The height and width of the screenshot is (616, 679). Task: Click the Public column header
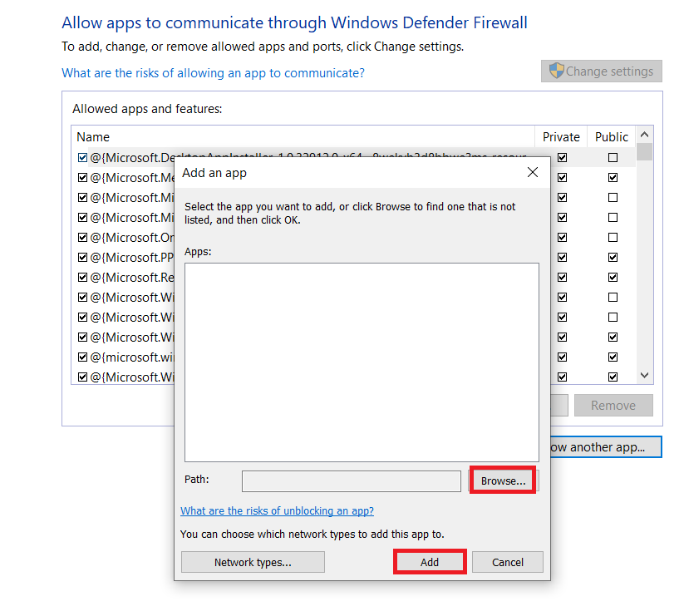612,136
